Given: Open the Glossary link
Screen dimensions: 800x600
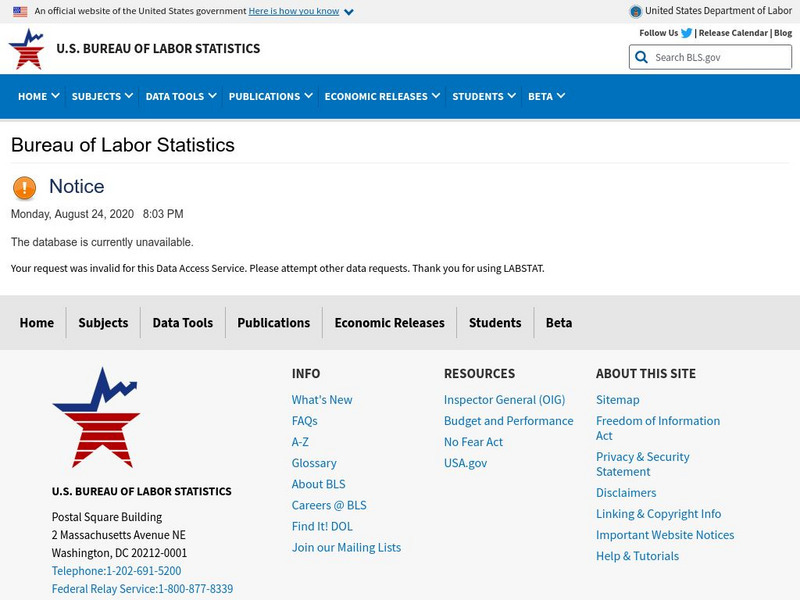Looking at the screenshot, I should coord(314,463).
